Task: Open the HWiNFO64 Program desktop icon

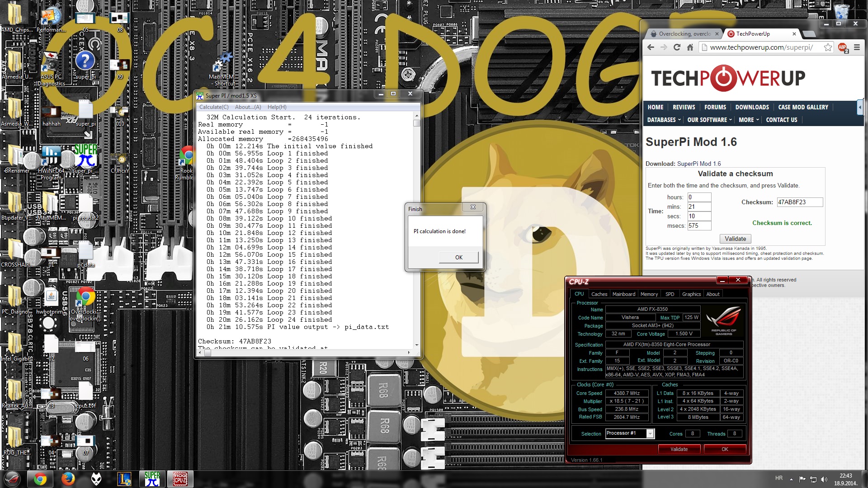Action: (51, 163)
